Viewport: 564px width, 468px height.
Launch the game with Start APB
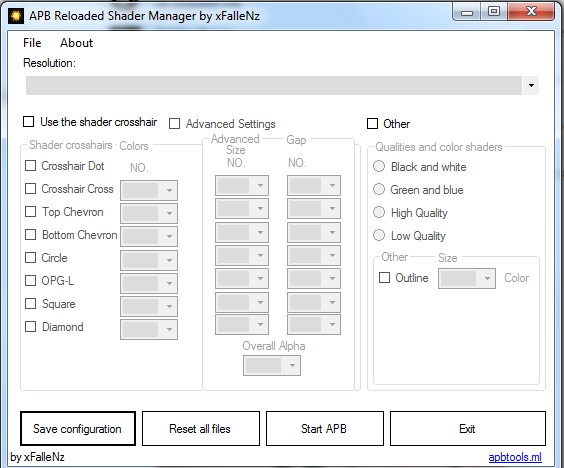(x=325, y=428)
